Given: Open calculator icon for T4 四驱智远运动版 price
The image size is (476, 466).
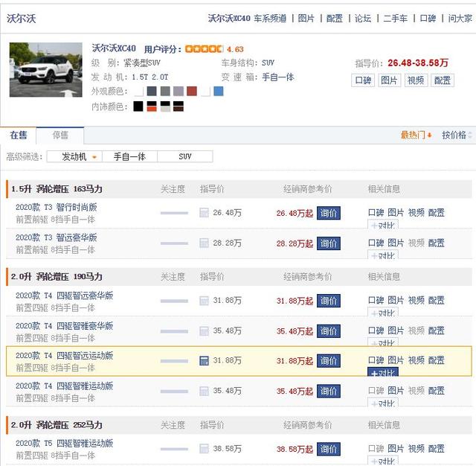Looking at the screenshot, I should pyautogui.click(x=204, y=360).
